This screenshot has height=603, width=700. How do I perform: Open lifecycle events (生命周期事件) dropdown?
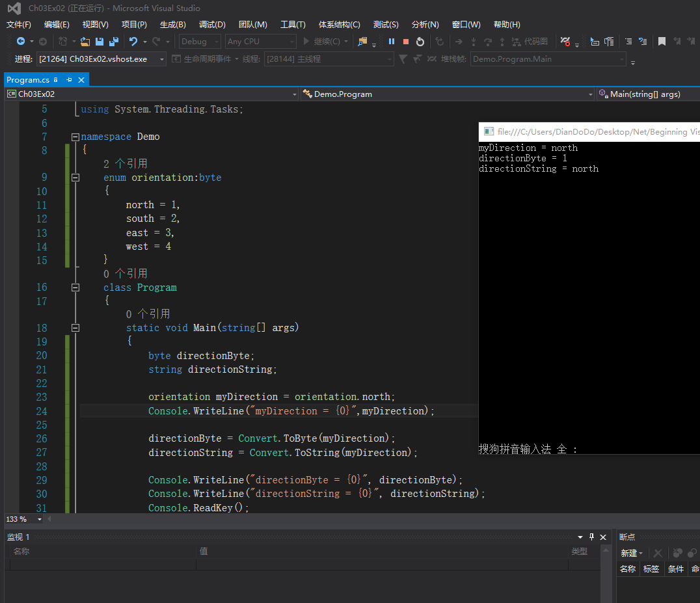pos(205,59)
